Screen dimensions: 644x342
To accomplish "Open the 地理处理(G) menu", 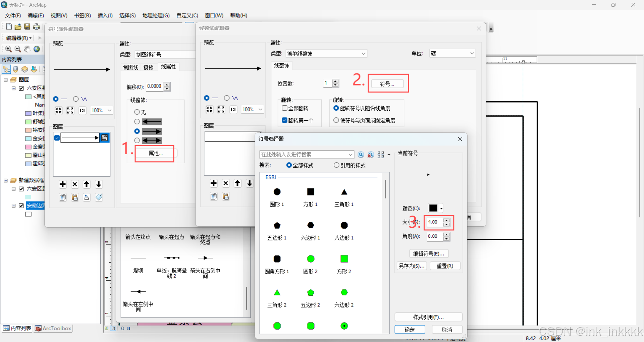I will click(x=156, y=15).
